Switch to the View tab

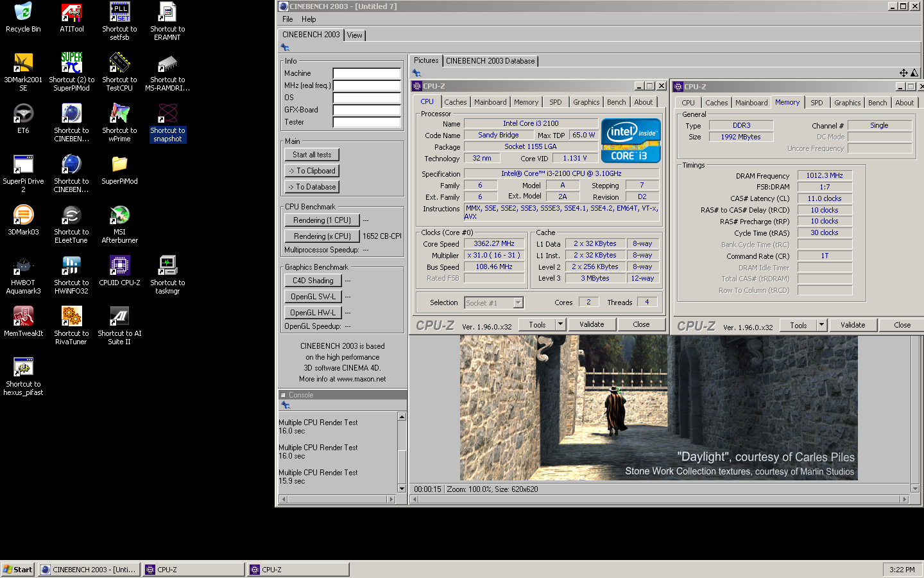pyautogui.click(x=355, y=35)
